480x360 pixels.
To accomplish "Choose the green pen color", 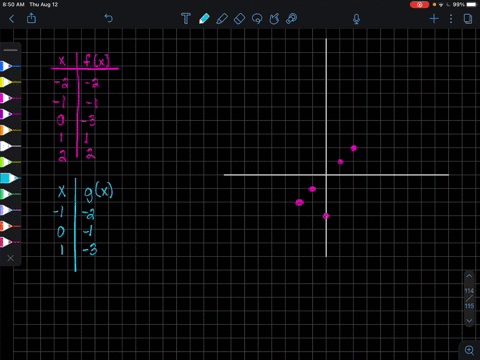I will 10,194.
